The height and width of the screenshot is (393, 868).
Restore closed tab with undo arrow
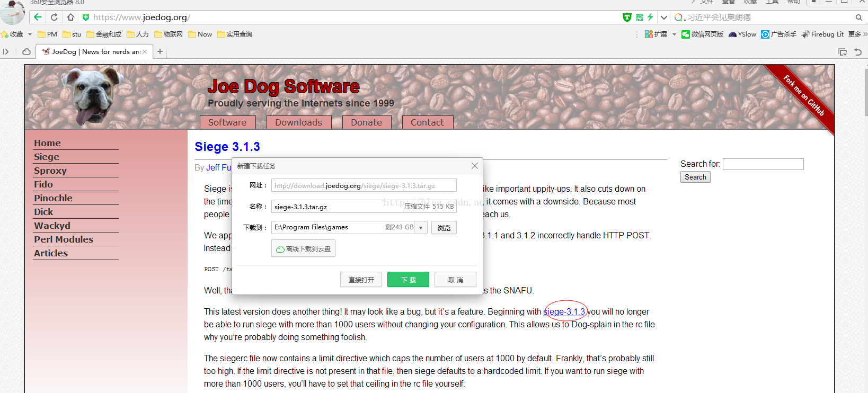(858, 52)
